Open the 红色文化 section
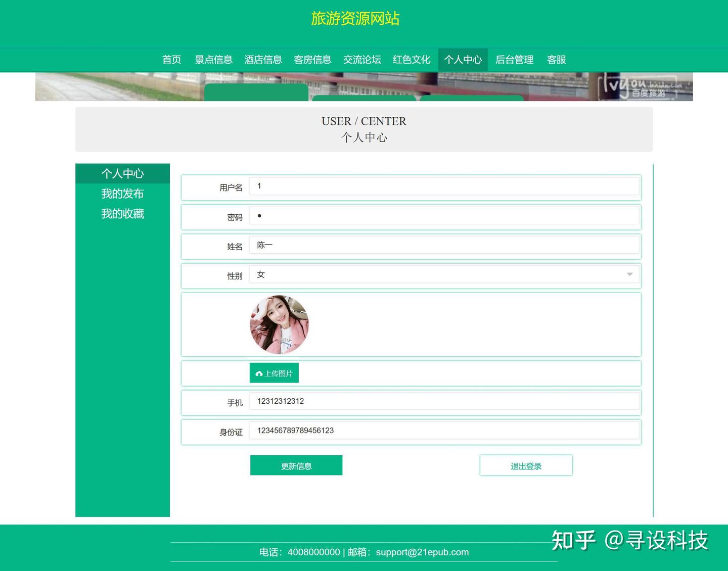728x571 pixels. [411, 60]
